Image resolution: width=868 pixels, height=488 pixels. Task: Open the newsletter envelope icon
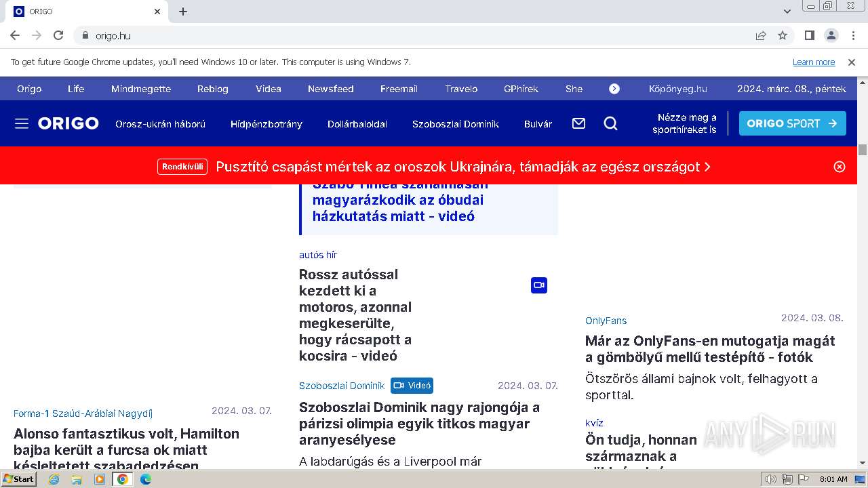578,123
